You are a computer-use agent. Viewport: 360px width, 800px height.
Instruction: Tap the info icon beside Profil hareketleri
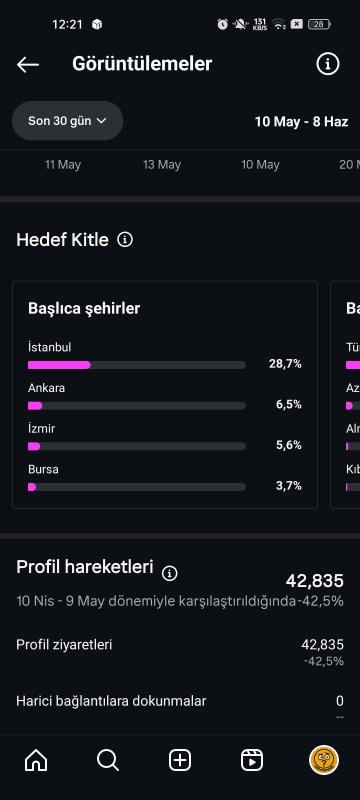click(170, 573)
